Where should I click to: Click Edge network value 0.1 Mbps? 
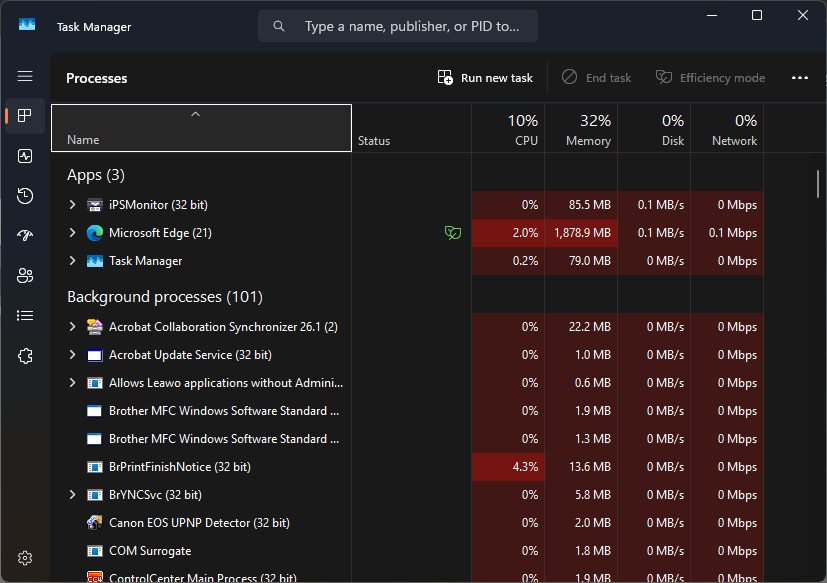click(x=733, y=233)
